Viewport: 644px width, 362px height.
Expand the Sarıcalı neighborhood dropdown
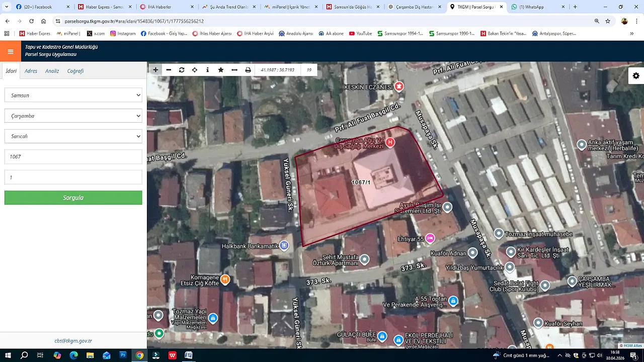tap(73, 136)
